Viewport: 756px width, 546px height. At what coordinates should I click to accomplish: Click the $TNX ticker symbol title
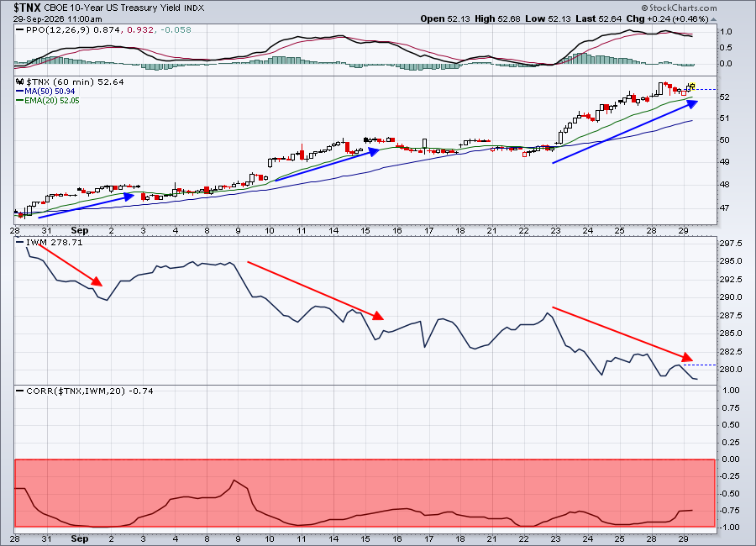27,8
